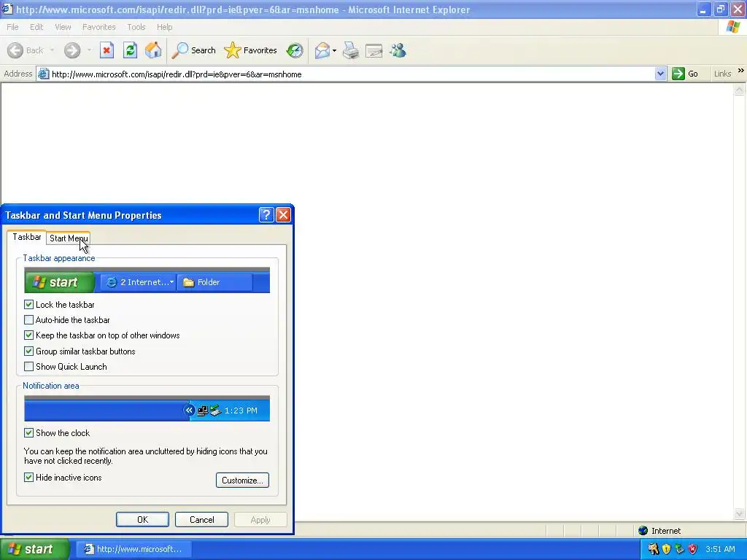Click the Internet zone globe icon
Screen dimensions: 747x560
click(x=643, y=531)
